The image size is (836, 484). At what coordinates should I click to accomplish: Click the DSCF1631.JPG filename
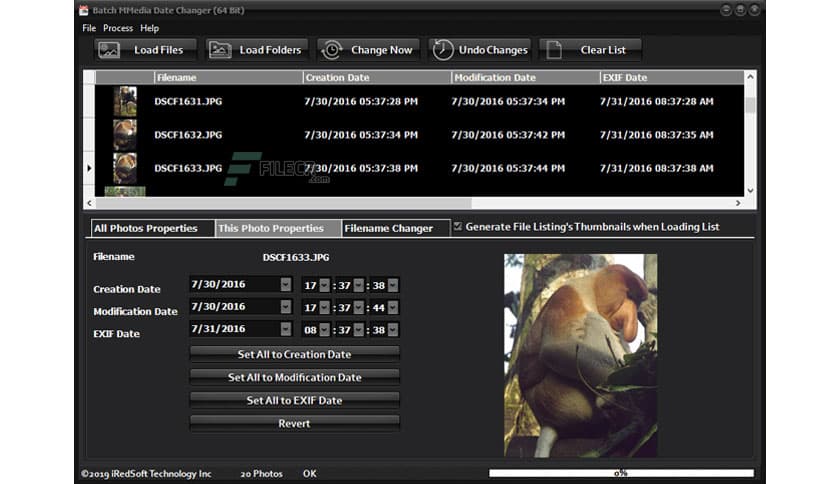point(188,101)
